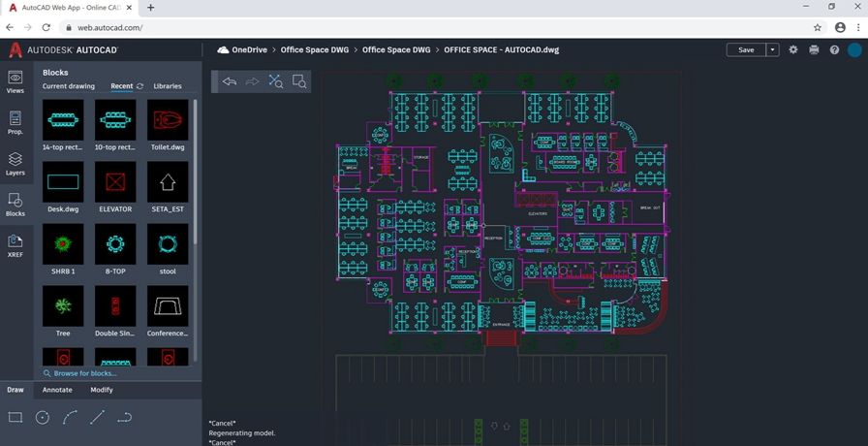
Task: Select the Double Sink block thumbnail
Action: [115, 305]
